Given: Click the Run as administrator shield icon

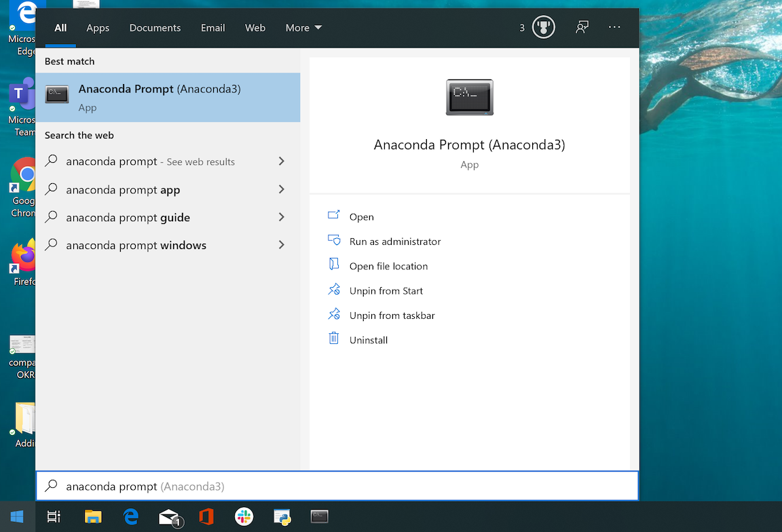Looking at the screenshot, I should pos(334,240).
